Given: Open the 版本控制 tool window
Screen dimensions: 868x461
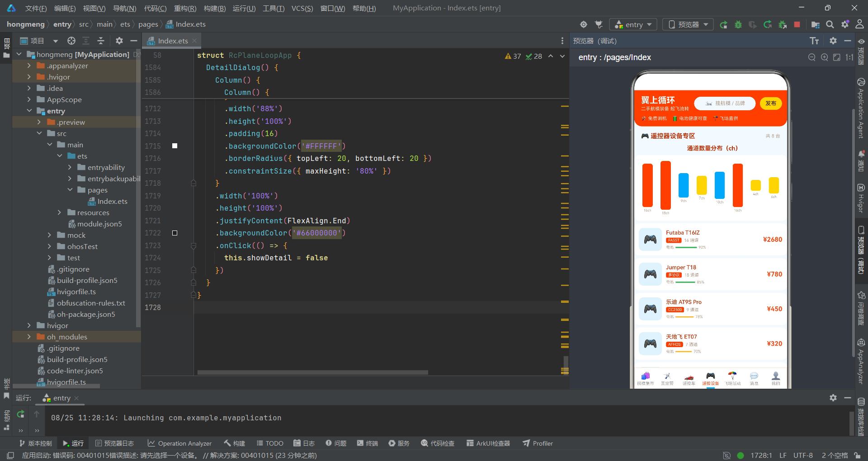Looking at the screenshot, I should 35,443.
